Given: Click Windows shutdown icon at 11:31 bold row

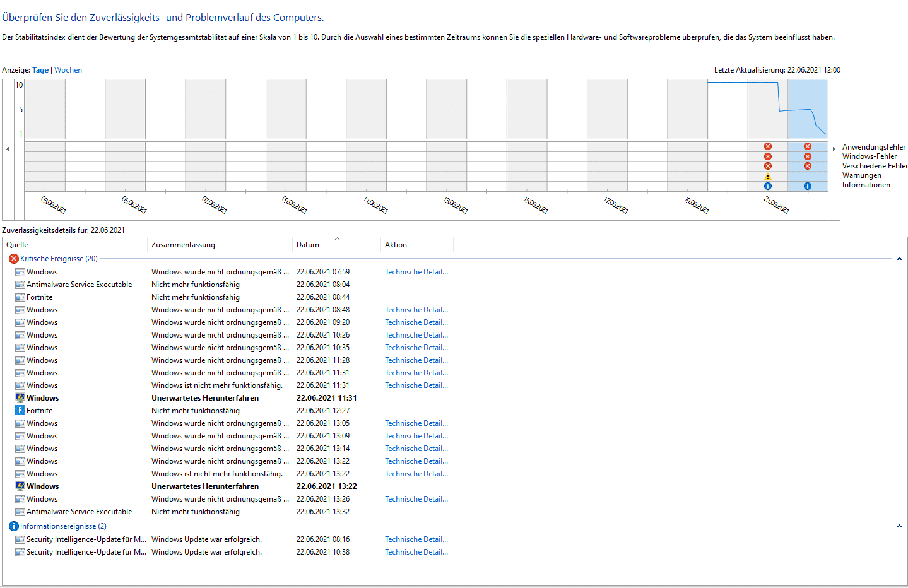Looking at the screenshot, I should 20,398.
